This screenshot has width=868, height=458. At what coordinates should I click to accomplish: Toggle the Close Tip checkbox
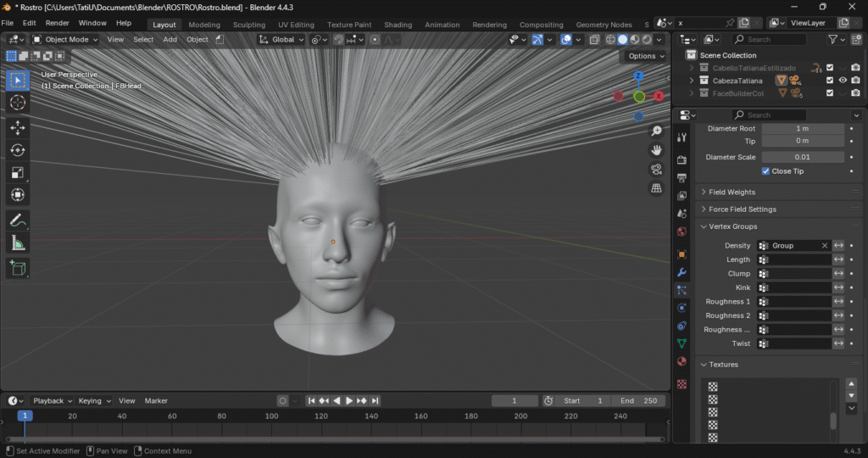tap(766, 171)
